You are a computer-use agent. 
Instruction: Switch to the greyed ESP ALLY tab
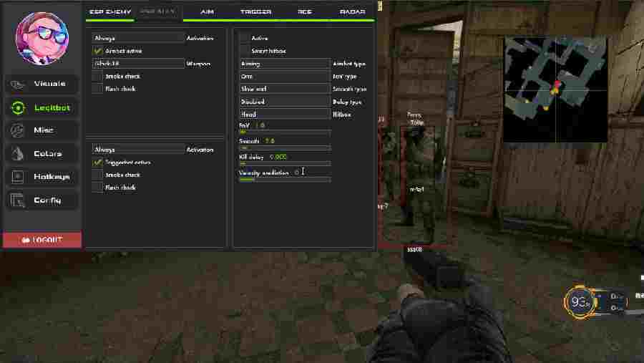point(157,11)
